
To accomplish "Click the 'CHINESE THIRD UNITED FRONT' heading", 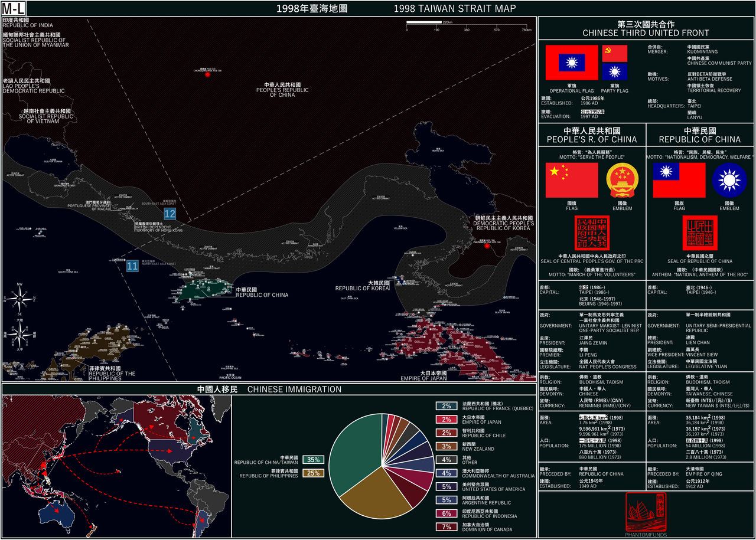I will coord(646,33).
